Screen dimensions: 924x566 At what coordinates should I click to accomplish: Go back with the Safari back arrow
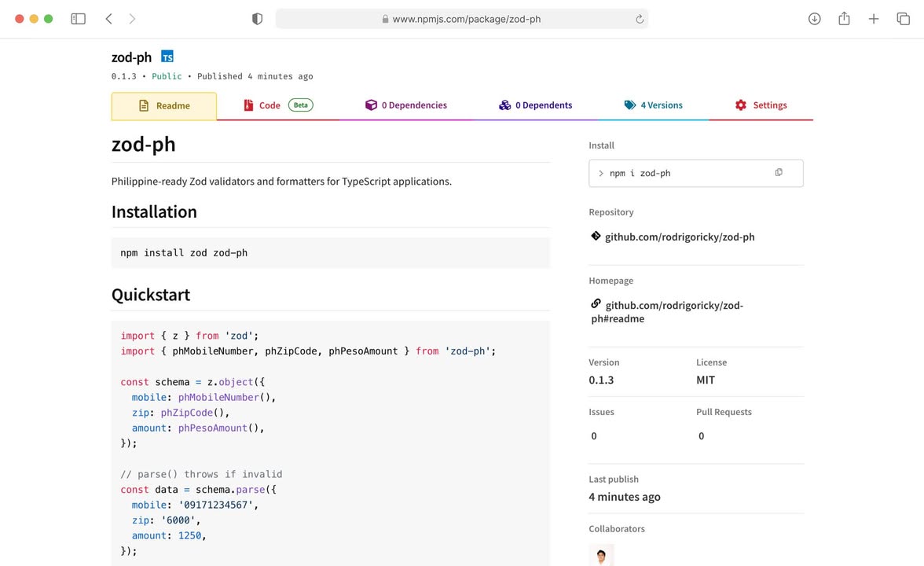tap(109, 19)
